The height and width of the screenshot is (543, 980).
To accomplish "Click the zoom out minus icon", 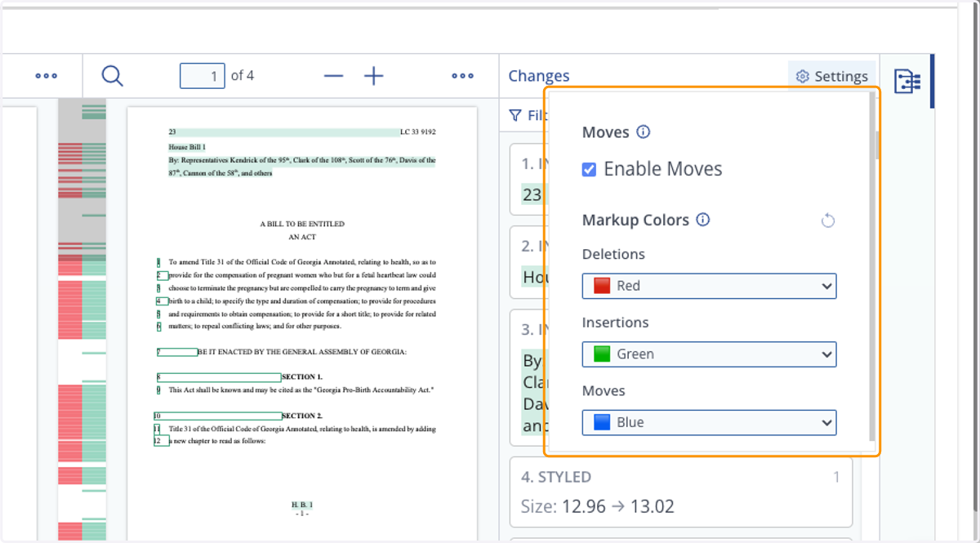I will tap(333, 76).
